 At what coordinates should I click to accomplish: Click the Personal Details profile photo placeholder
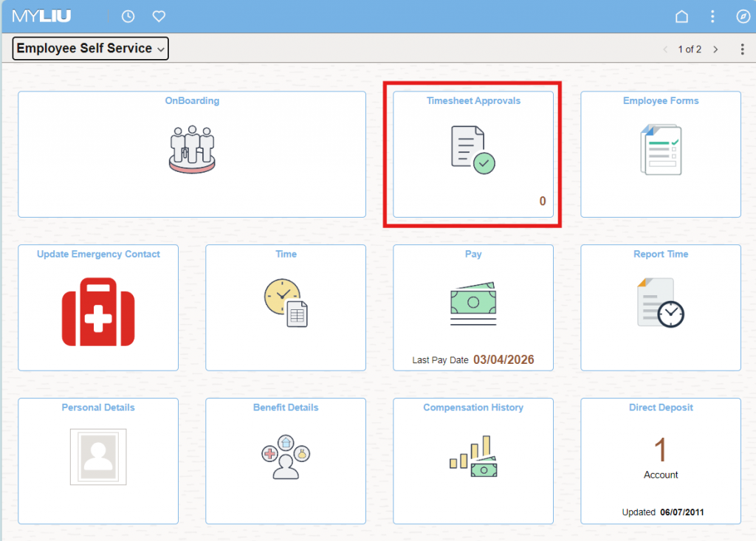coord(98,457)
